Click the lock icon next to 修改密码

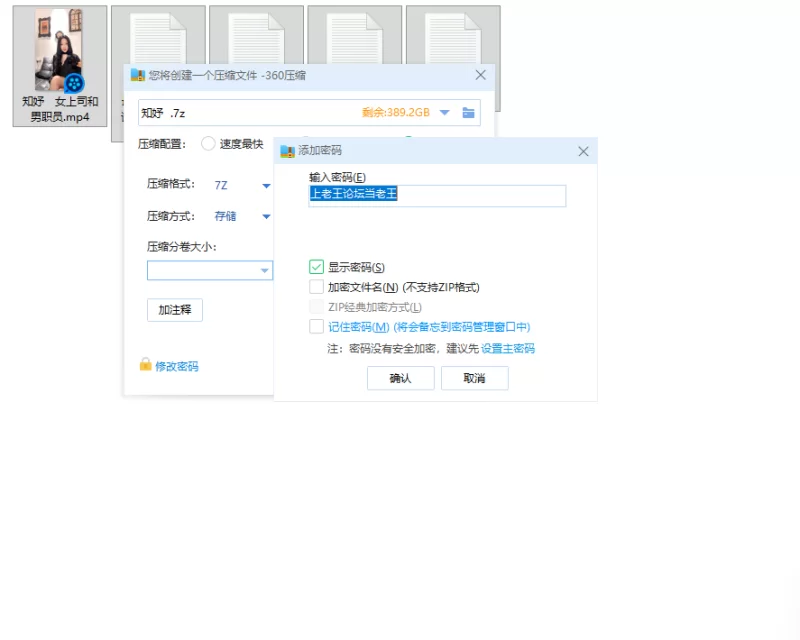pyautogui.click(x=145, y=365)
